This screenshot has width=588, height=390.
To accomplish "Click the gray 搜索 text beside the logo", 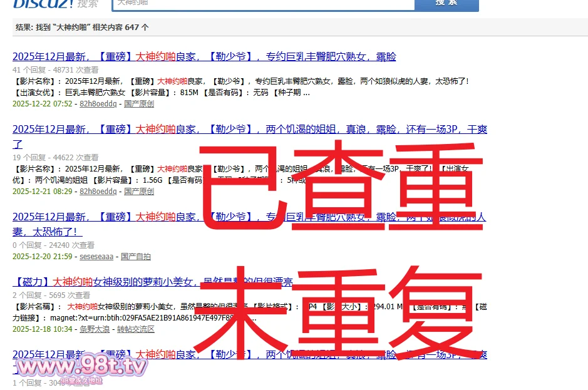I will coord(88,4).
